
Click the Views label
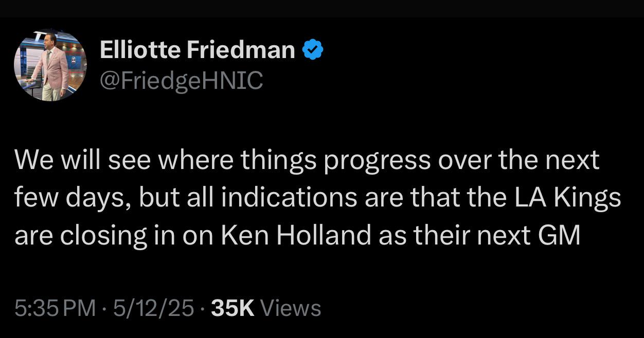(291, 308)
